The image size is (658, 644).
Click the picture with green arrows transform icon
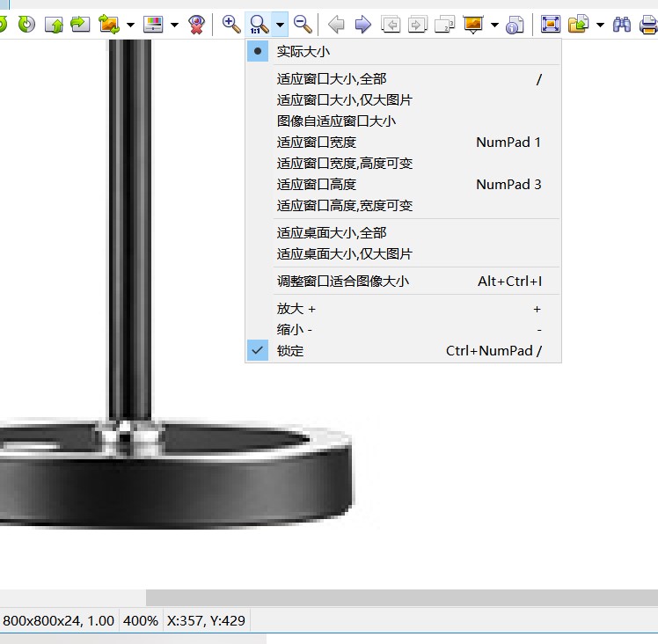[109, 25]
